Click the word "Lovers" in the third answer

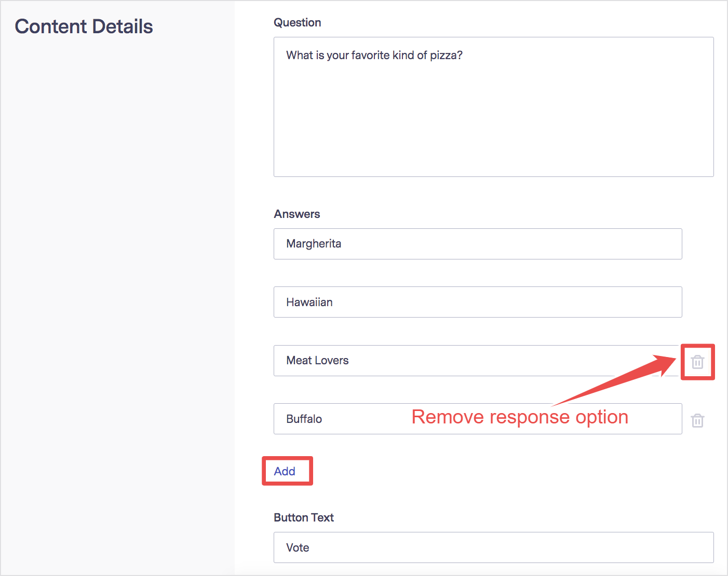(x=331, y=361)
